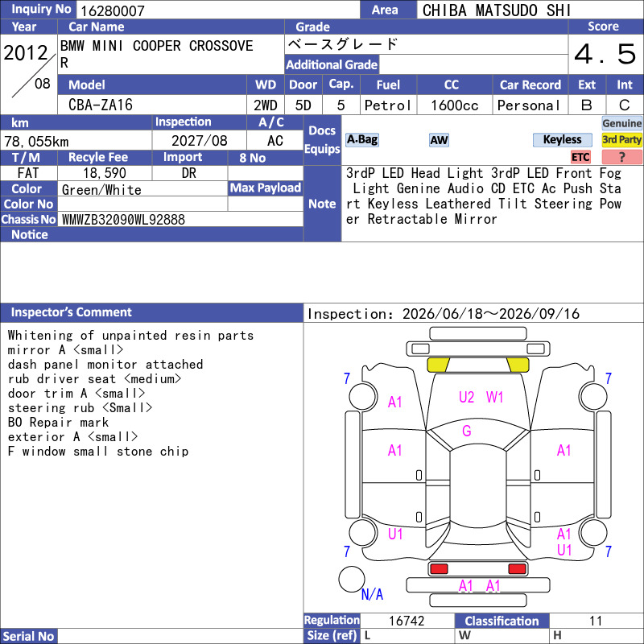Screen dimensions: 644x644
Task: Click the Car Record value Personal
Action: tap(529, 105)
